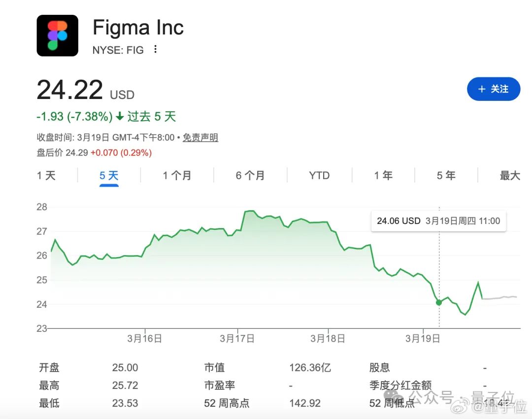Viewport: 532px width, 419px height.
Task: Open the 免责声明 disclaimer link
Action: click(200, 138)
